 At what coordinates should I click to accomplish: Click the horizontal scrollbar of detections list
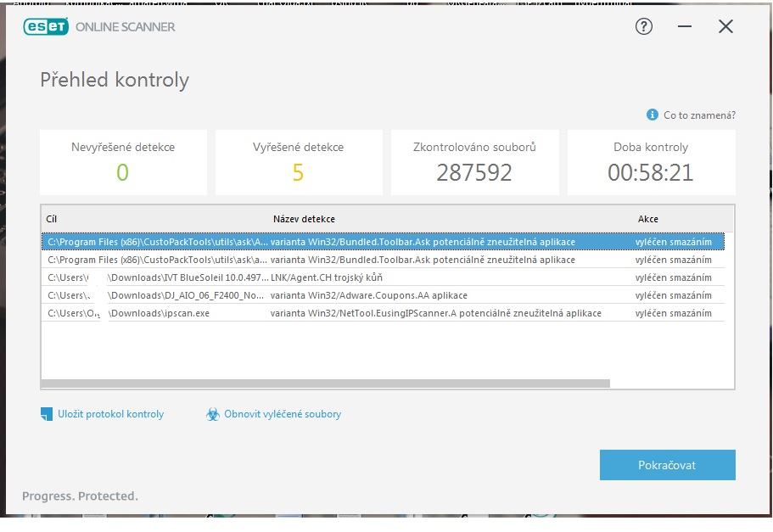tap(325, 384)
